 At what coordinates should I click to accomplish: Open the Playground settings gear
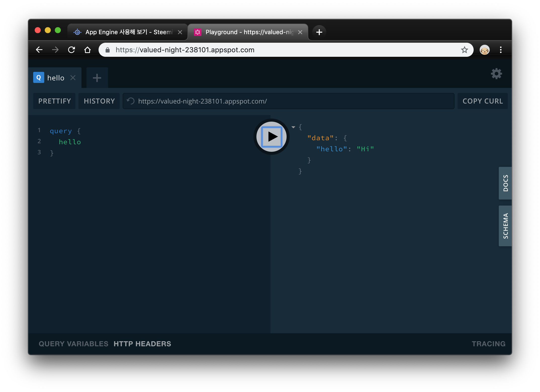(x=496, y=74)
